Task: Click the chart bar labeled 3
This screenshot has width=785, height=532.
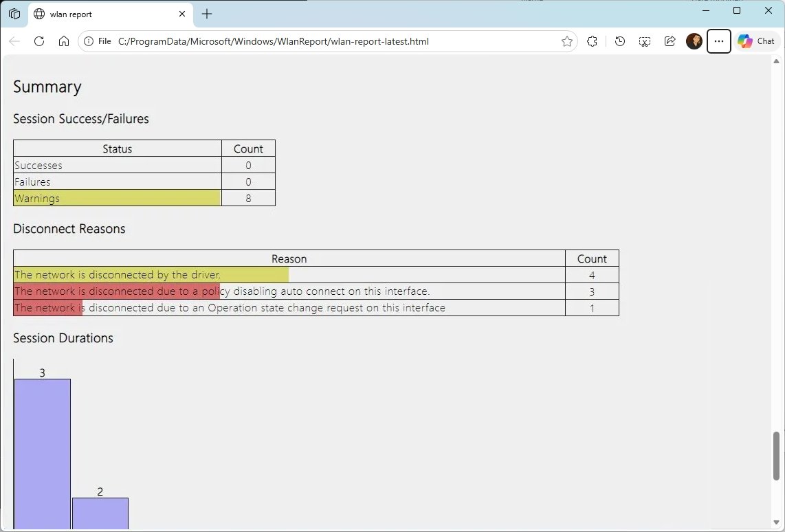Action: (x=43, y=454)
